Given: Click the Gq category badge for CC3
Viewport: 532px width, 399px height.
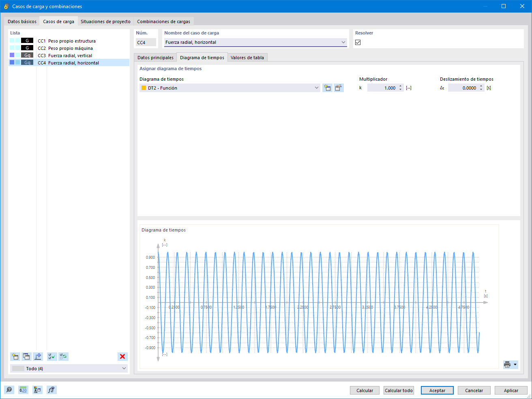Looking at the screenshot, I should (27, 55).
